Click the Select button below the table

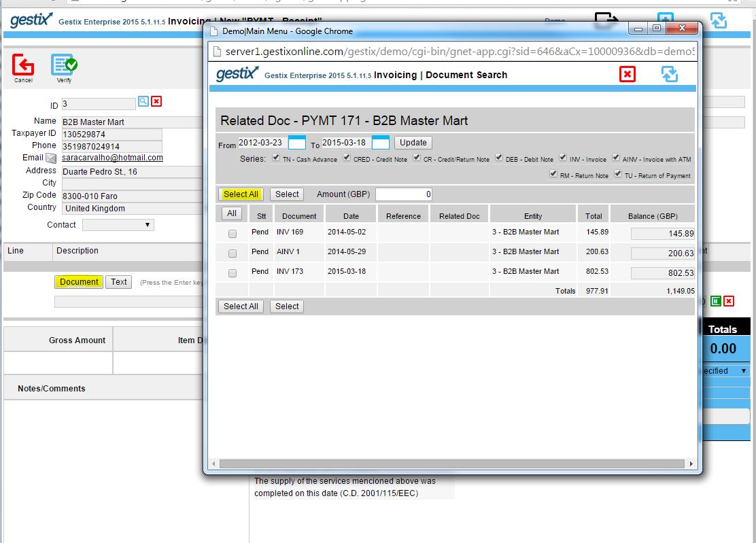tap(287, 306)
